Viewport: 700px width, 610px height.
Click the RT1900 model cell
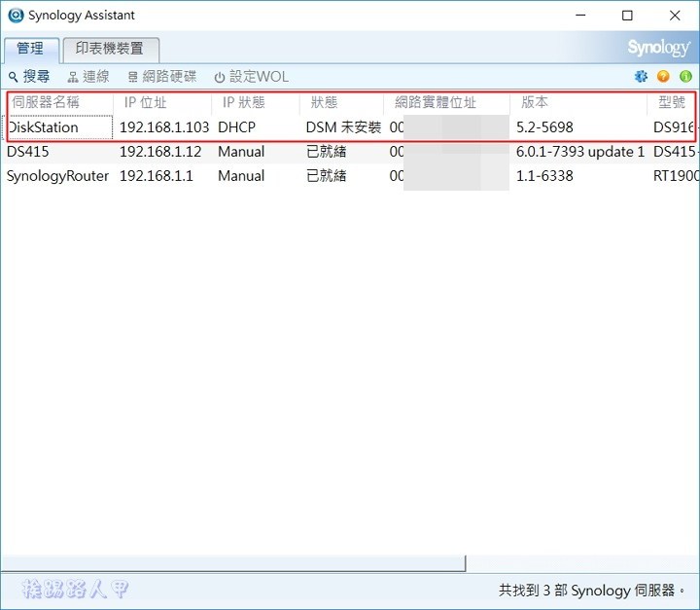(676, 176)
